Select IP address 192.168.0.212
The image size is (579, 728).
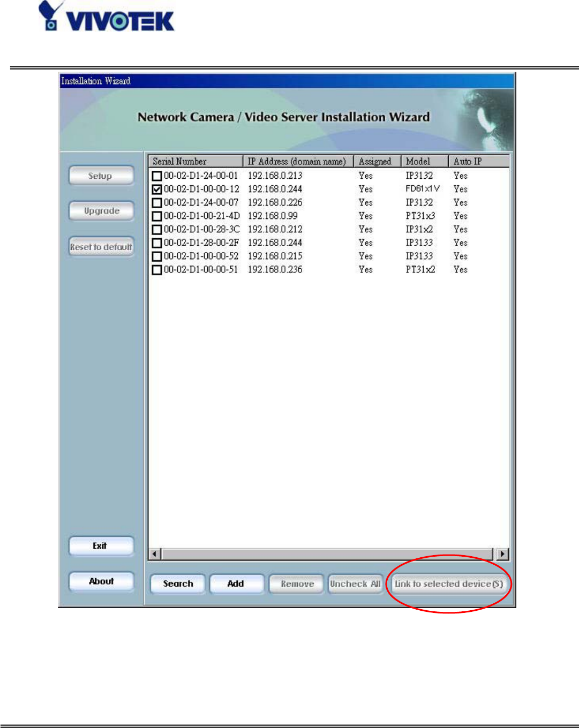coord(275,230)
